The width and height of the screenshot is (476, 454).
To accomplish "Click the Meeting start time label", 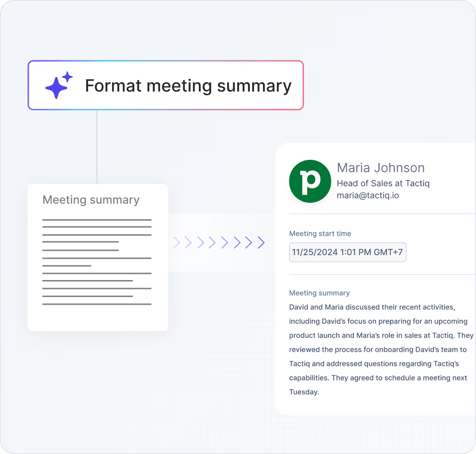I will pyautogui.click(x=320, y=233).
